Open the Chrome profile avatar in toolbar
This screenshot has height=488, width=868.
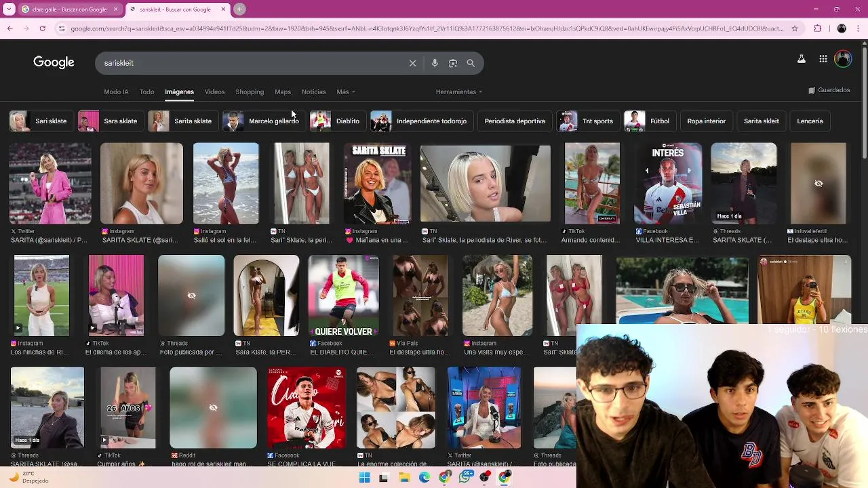[x=842, y=28]
